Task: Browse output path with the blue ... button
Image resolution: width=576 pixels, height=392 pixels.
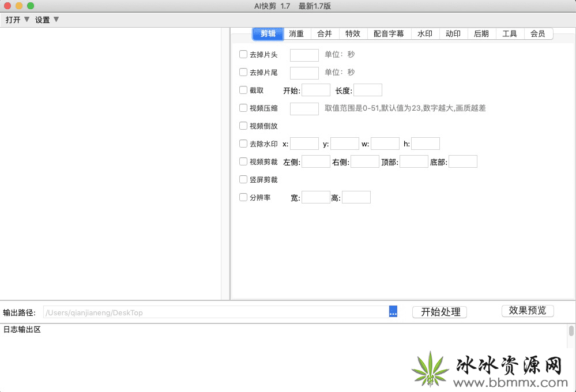Action: tap(393, 311)
